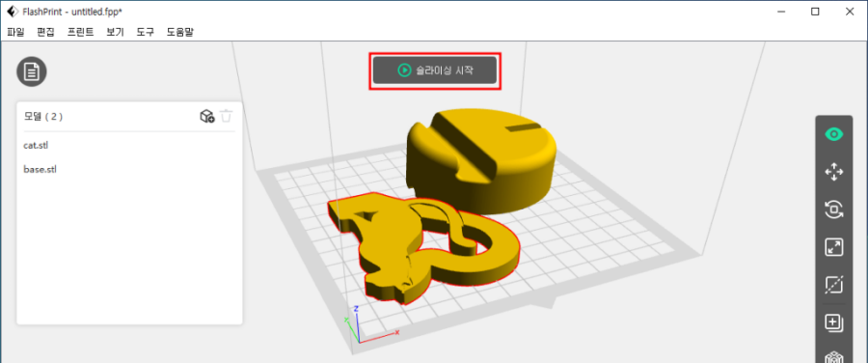Select the Scale tool icon
The width and height of the screenshot is (868, 363).
pyautogui.click(x=833, y=247)
